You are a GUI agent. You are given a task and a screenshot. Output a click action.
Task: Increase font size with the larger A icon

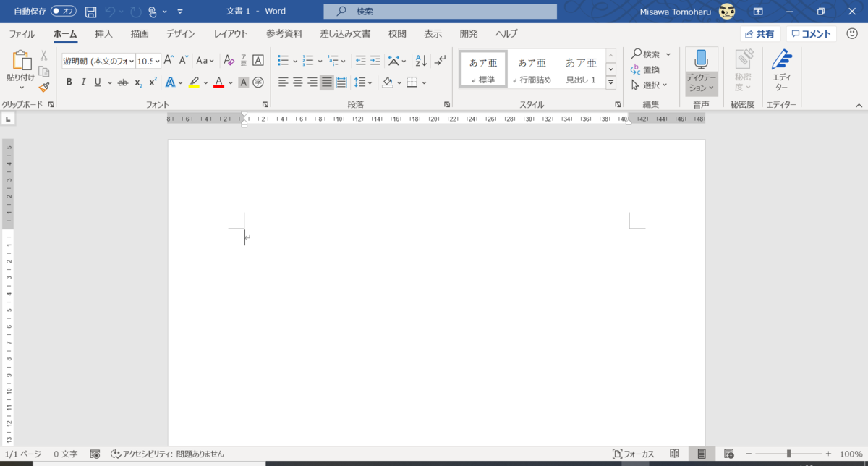click(x=169, y=61)
